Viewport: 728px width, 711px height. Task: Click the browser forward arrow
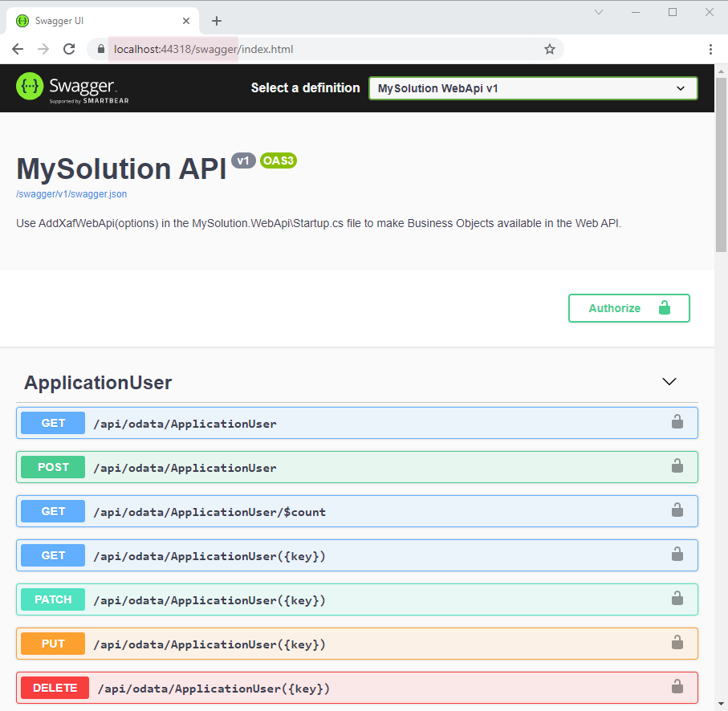43,49
